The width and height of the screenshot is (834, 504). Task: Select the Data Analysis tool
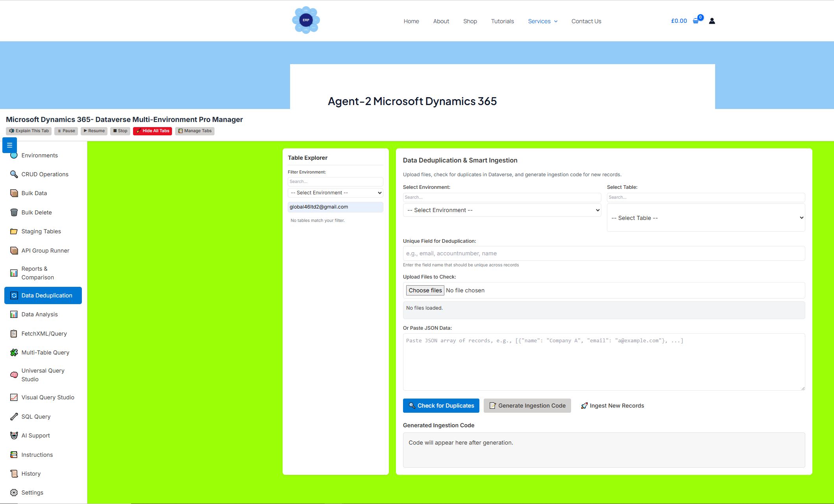point(39,314)
